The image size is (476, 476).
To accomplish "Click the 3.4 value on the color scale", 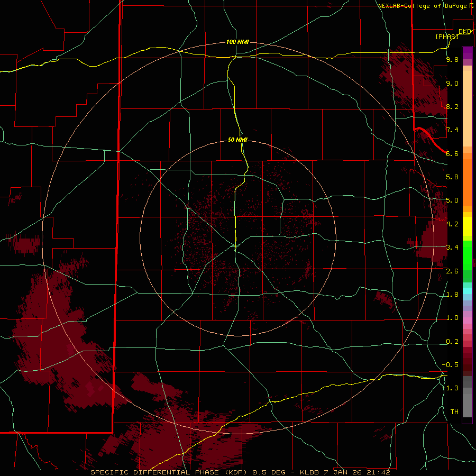I will [x=452, y=247].
